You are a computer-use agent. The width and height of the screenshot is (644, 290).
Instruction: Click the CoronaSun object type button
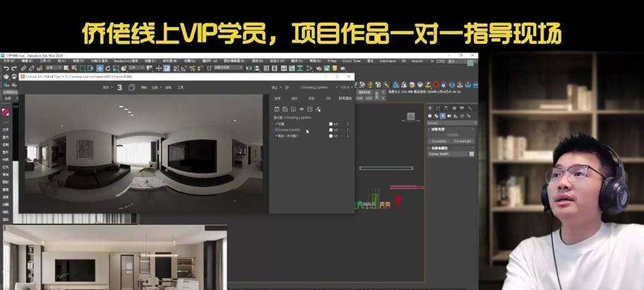(x=439, y=141)
